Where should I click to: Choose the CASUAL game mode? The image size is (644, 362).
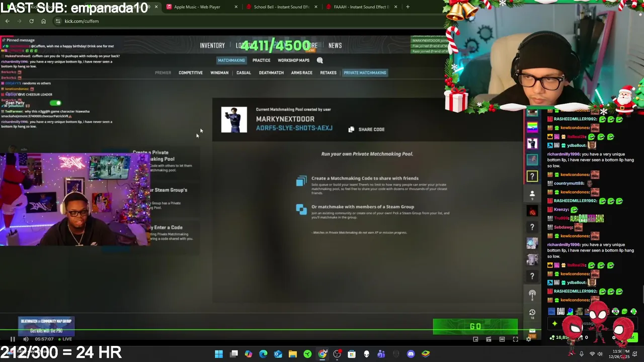pyautogui.click(x=244, y=73)
